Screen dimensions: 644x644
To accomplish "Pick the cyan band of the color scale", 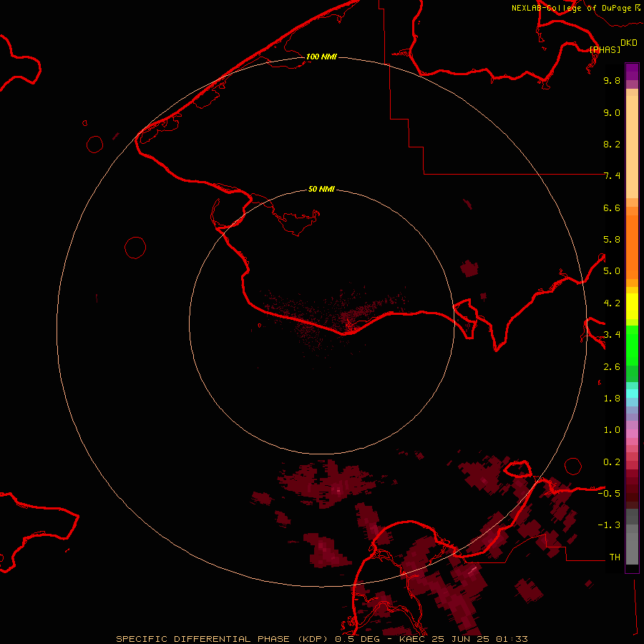I will click(632, 394).
